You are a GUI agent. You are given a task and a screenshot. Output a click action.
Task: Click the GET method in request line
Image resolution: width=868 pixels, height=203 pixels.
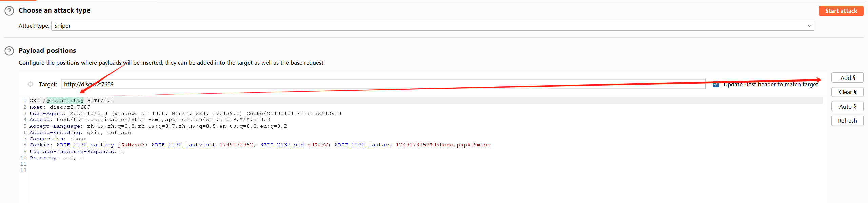[35, 101]
